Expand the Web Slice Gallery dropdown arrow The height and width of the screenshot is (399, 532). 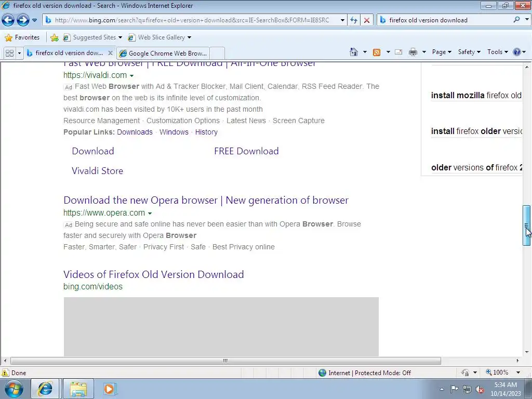pos(189,37)
